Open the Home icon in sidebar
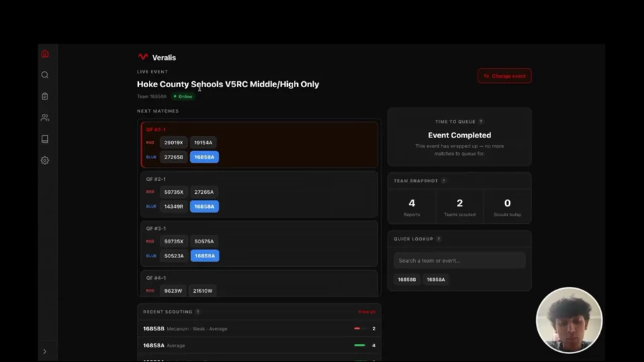The height and width of the screenshot is (362, 644). [x=45, y=54]
